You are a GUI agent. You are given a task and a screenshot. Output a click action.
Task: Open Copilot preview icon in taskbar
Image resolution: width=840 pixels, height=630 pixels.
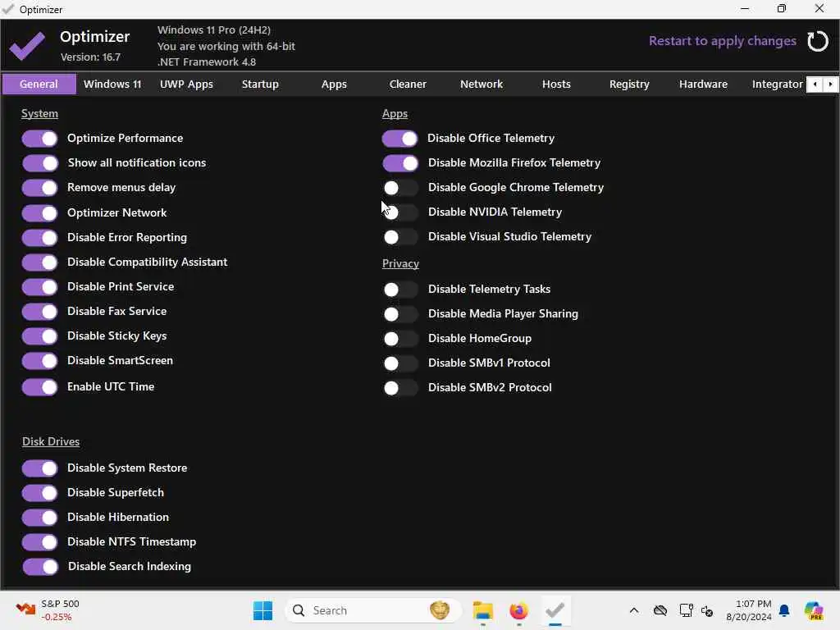click(x=814, y=610)
